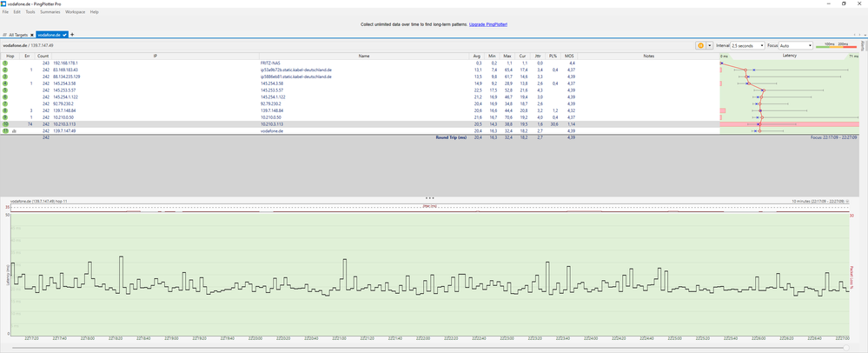This screenshot has height=353, width=868.
Task: Open the 10 minutes timeline range dropdown
Action: (847, 201)
